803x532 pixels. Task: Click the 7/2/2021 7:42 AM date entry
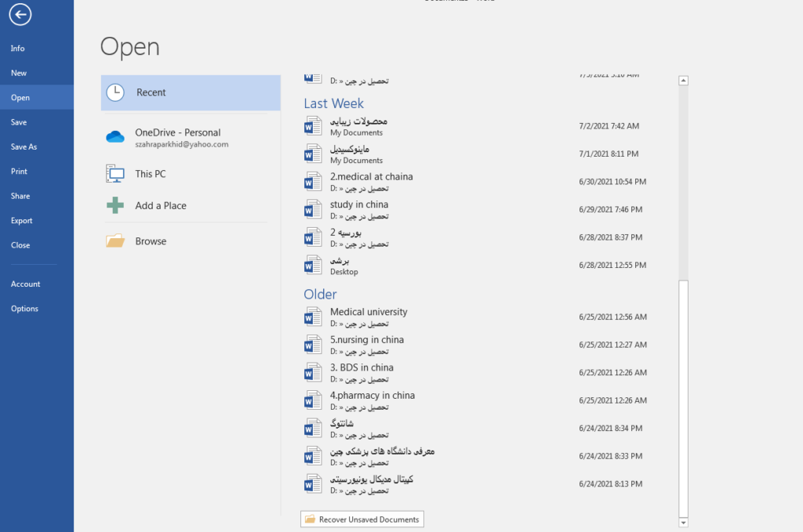tap(609, 126)
